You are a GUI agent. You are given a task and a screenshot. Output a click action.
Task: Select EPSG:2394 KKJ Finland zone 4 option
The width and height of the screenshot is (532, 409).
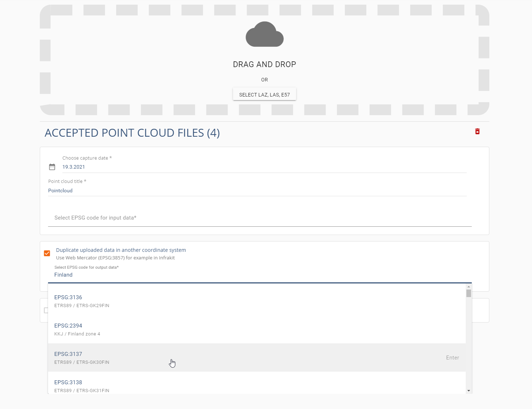point(257,329)
